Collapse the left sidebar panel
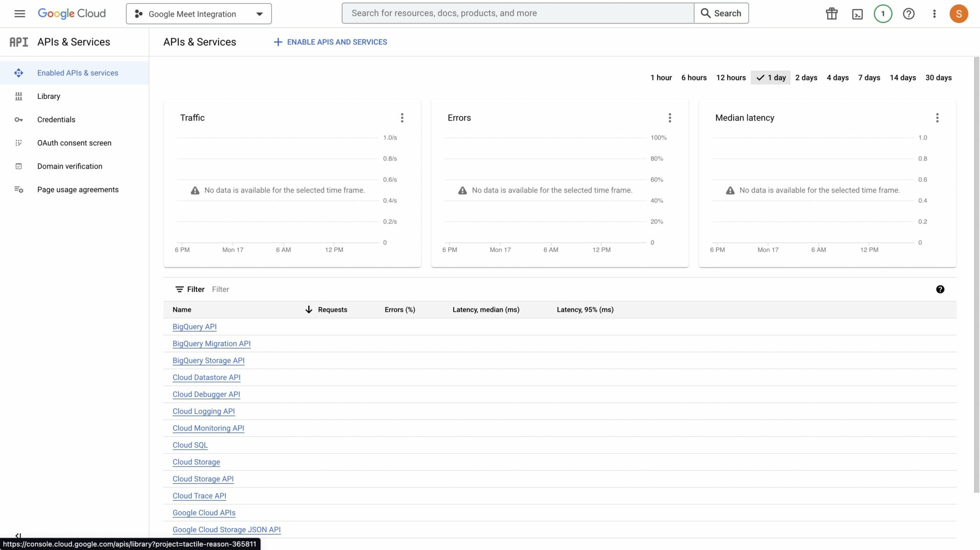The image size is (980, 550). 18,536
